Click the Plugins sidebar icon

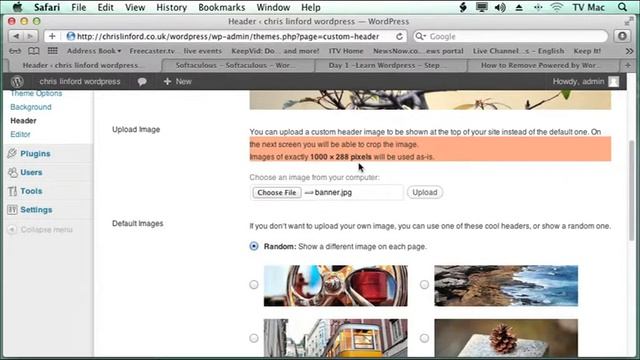coord(12,153)
